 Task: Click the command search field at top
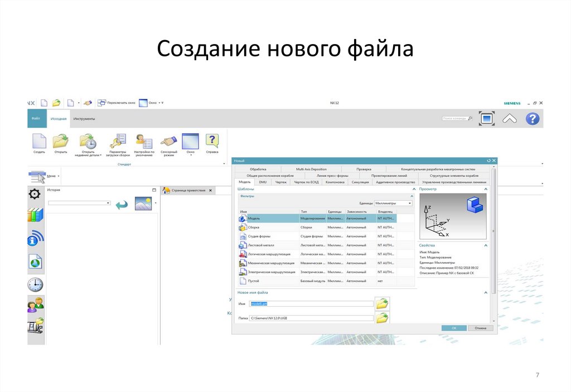pos(457,119)
